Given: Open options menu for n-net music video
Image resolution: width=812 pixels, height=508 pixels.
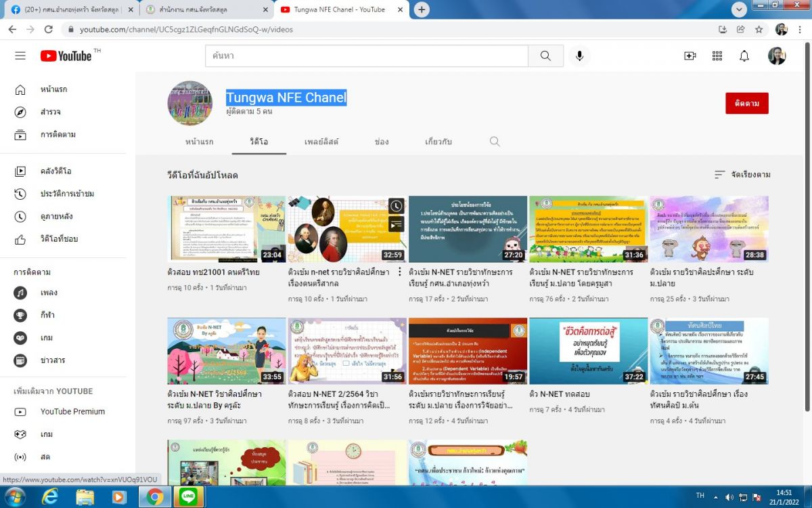Looking at the screenshot, I should point(399,272).
